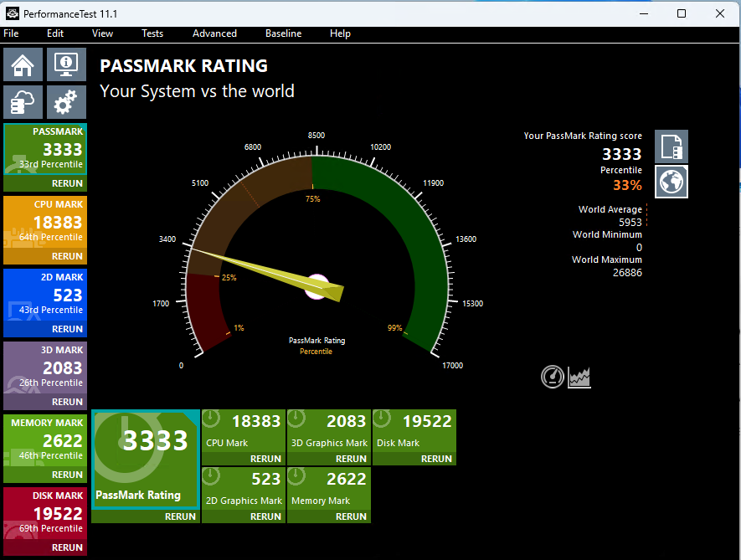The width and height of the screenshot is (741, 560).
Task: Select the 3D MARK sidebar panel
Action: click(x=45, y=365)
